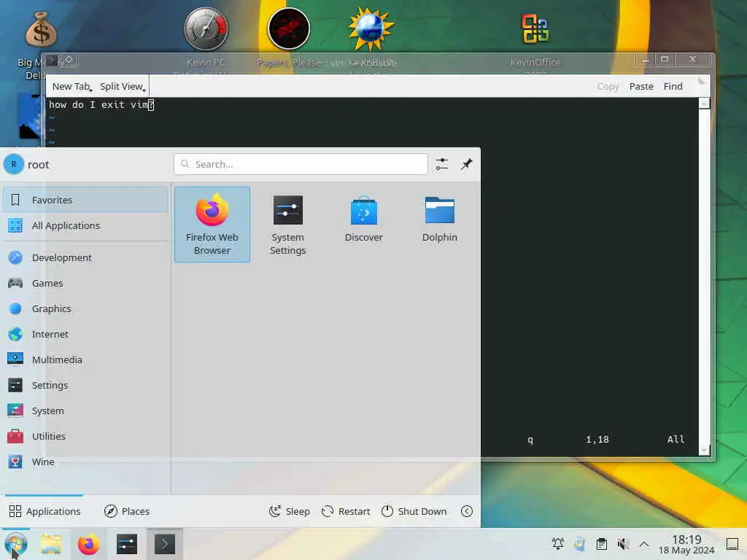Image resolution: width=747 pixels, height=560 pixels.
Task: Click the Start menu button in taskbar
Action: pyautogui.click(x=16, y=544)
